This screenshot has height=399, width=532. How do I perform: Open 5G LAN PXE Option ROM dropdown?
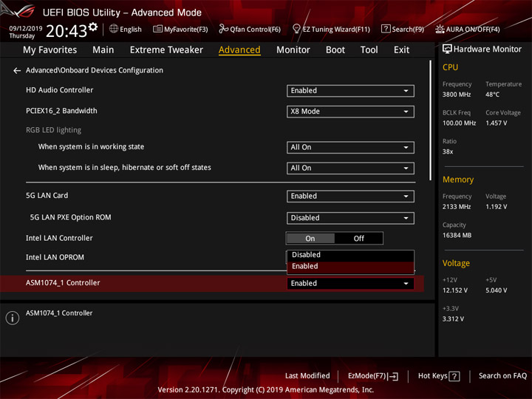350,218
